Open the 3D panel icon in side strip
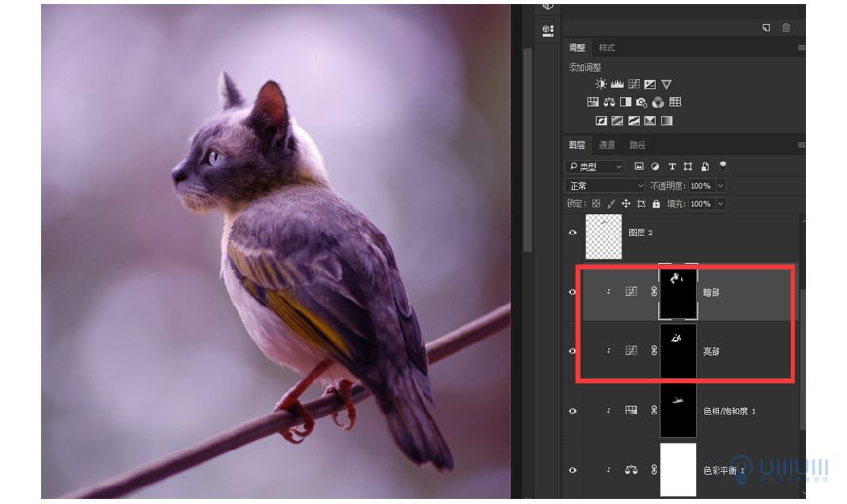This screenshot has width=847, height=504. point(548,31)
